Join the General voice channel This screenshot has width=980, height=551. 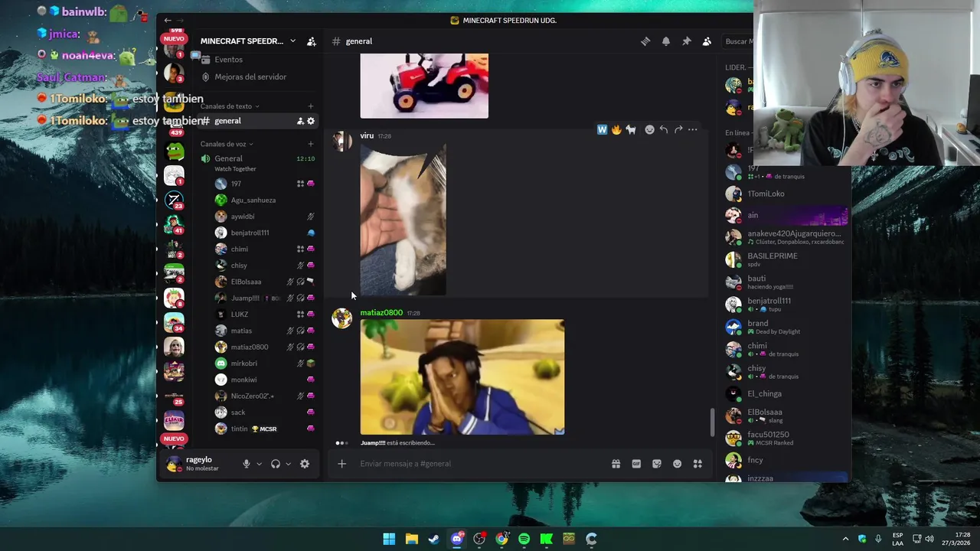coord(228,158)
